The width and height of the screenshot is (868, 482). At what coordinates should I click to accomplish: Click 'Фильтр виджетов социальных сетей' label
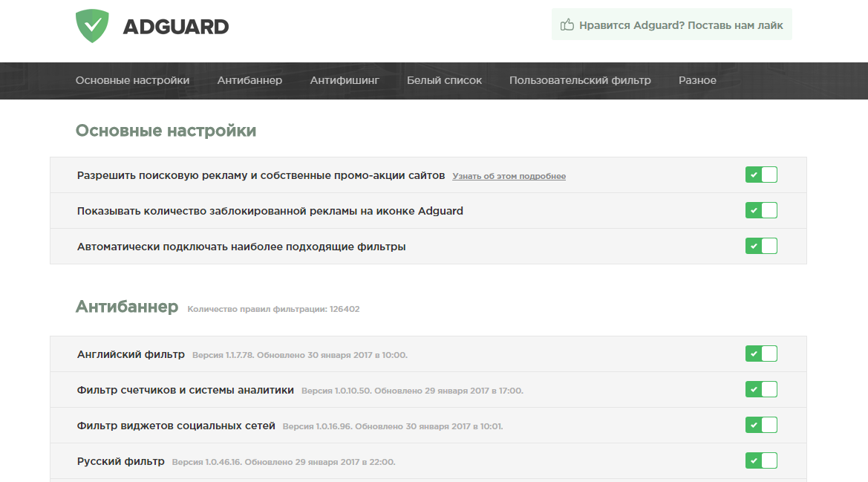point(176,426)
